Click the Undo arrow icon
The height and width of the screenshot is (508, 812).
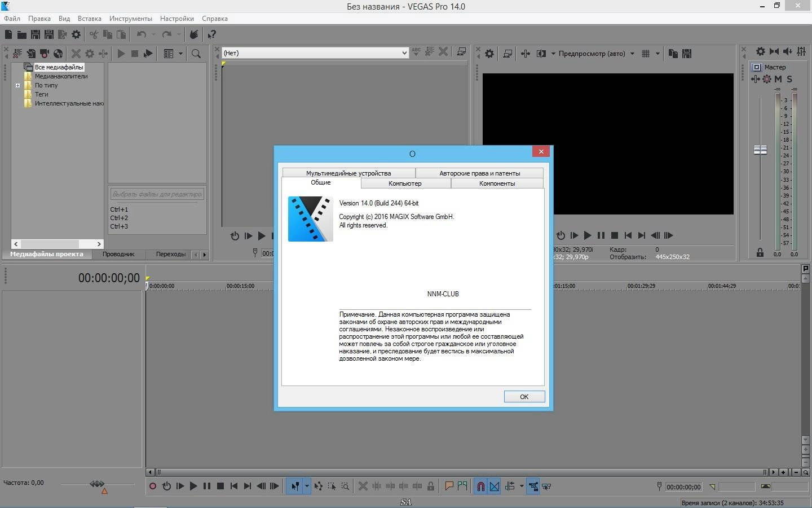pos(142,34)
